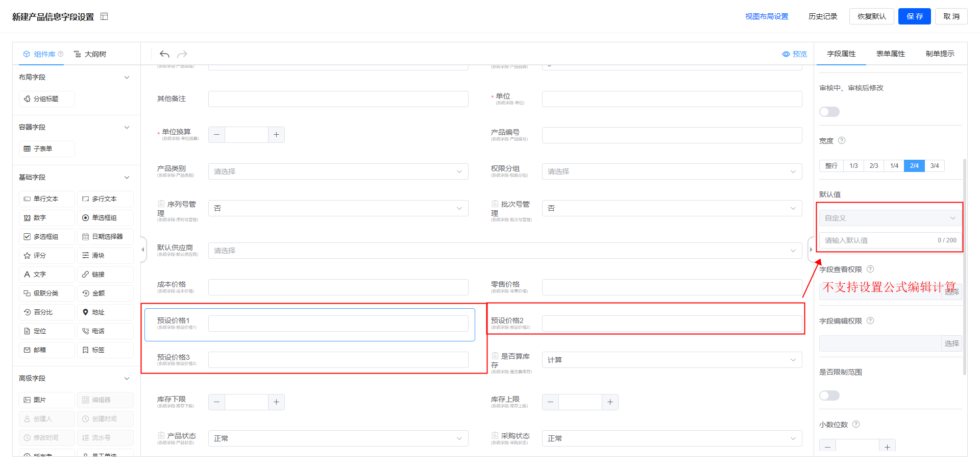The height and width of the screenshot is (469, 980).
Task: Click 保存 button
Action: point(915,16)
